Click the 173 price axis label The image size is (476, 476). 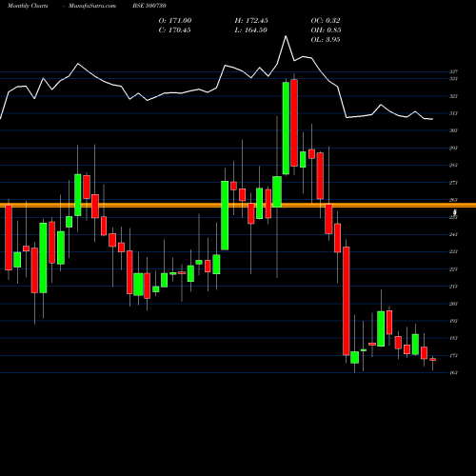[x=453, y=355]
